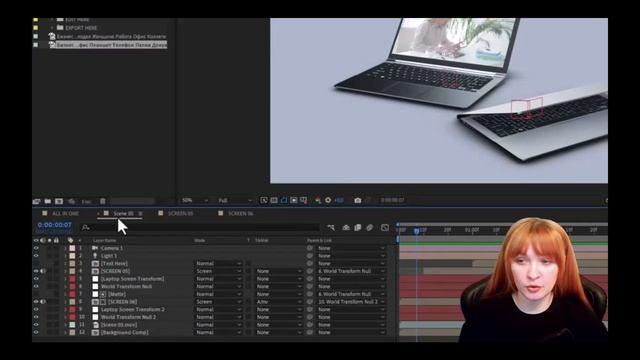Change label color of Laptop Screen Transform layer
The width and height of the screenshot is (640, 360).
pos(72,279)
